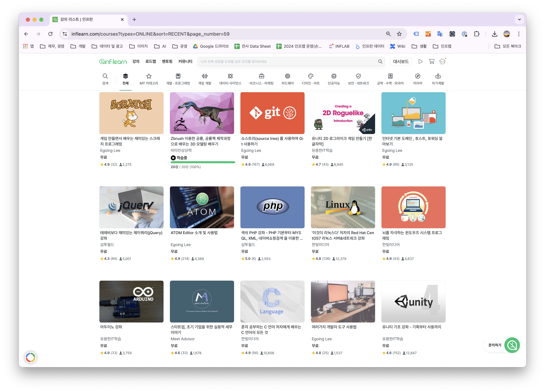Image resolution: width=545 pixels, height=392 pixels.
Task: Bookmark this page with star icon
Action: (399, 34)
